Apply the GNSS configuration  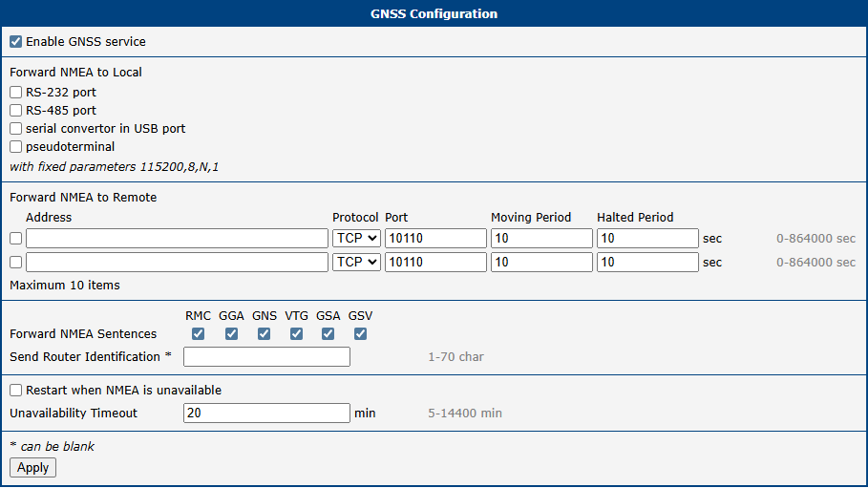(32, 468)
